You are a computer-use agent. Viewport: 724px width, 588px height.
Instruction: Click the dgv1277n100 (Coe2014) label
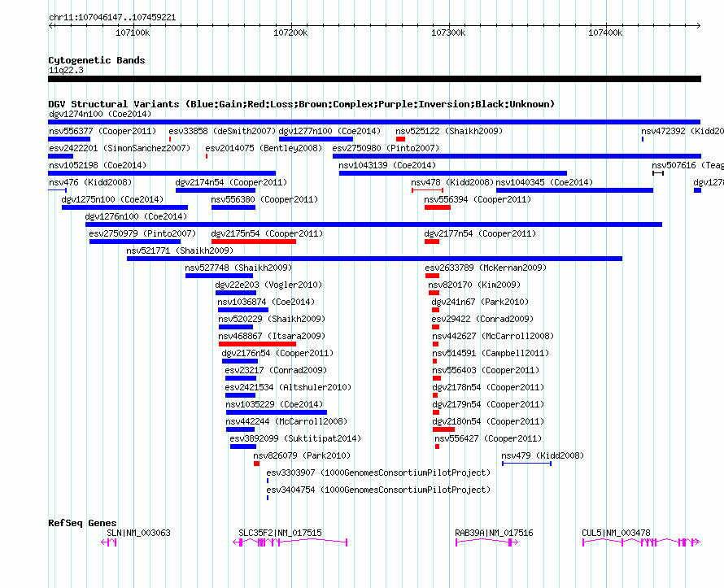[329, 131]
